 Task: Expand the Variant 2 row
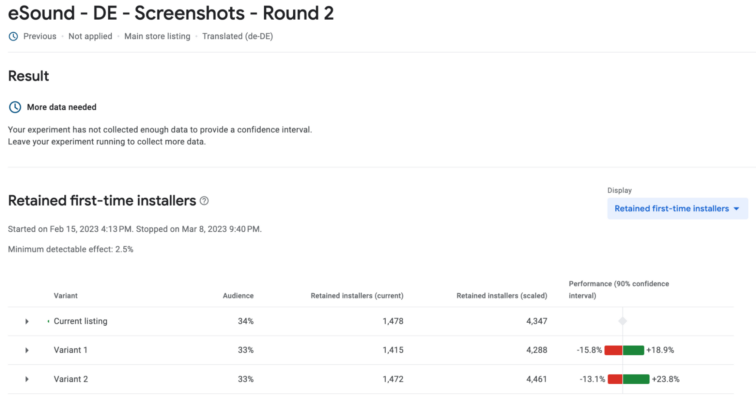click(x=27, y=379)
